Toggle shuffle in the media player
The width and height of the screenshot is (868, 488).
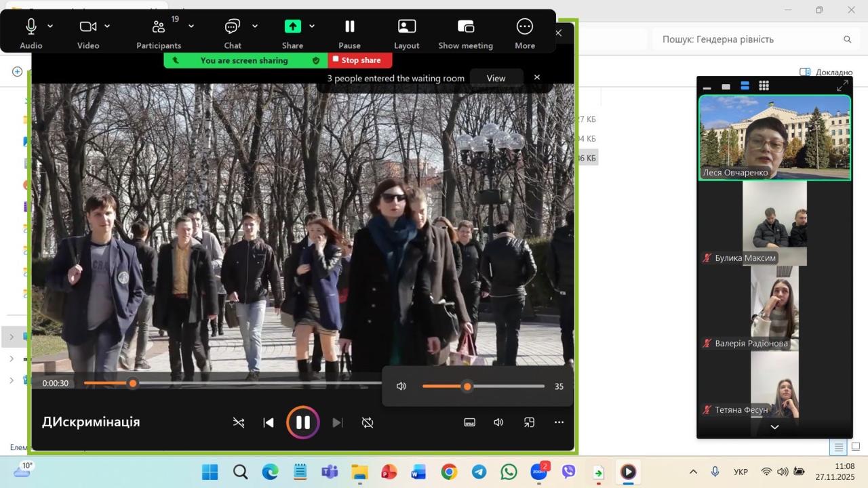239,423
